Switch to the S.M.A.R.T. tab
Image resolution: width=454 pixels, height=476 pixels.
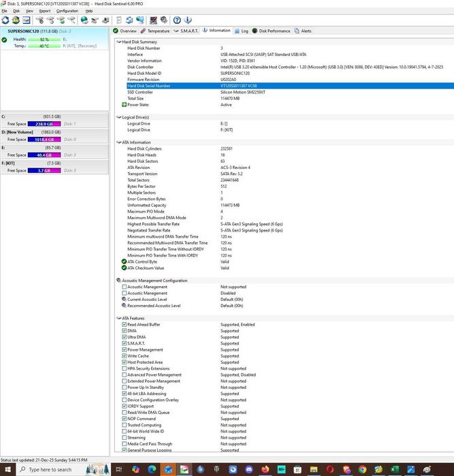pyautogui.click(x=186, y=31)
